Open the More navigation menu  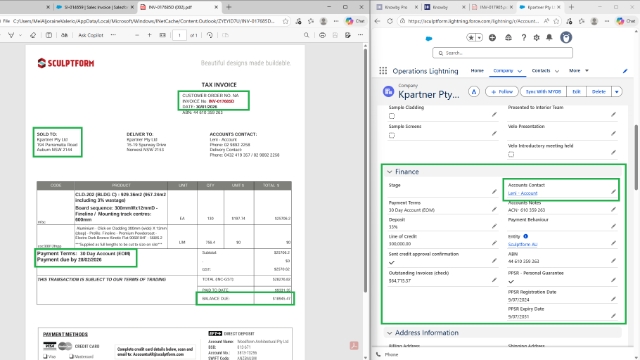[578, 71]
